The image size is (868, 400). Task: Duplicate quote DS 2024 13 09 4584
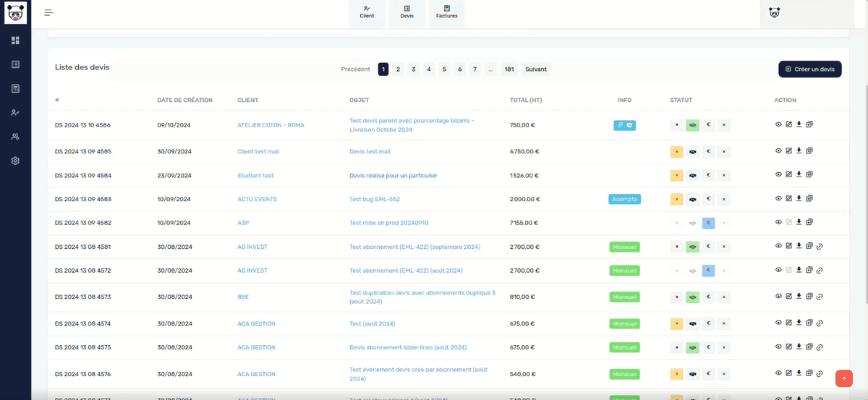809,174
